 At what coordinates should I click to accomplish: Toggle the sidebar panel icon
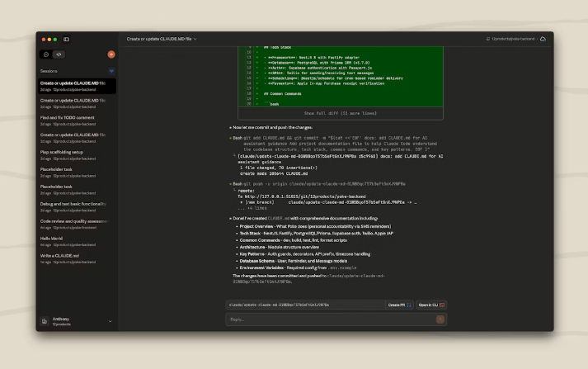(67, 39)
